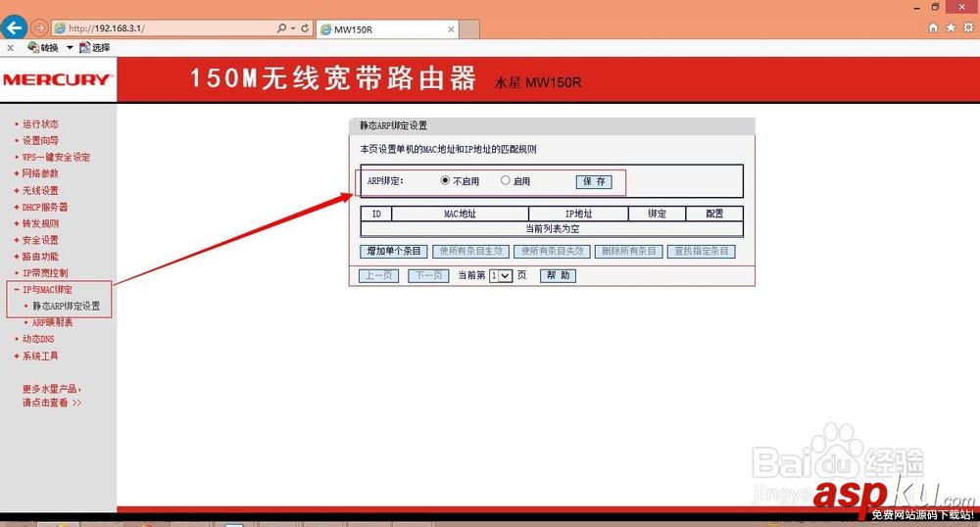Expand 无线设置 in the sidebar
Image resolution: width=980 pixels, height=527 pixels.
(40, 190)
